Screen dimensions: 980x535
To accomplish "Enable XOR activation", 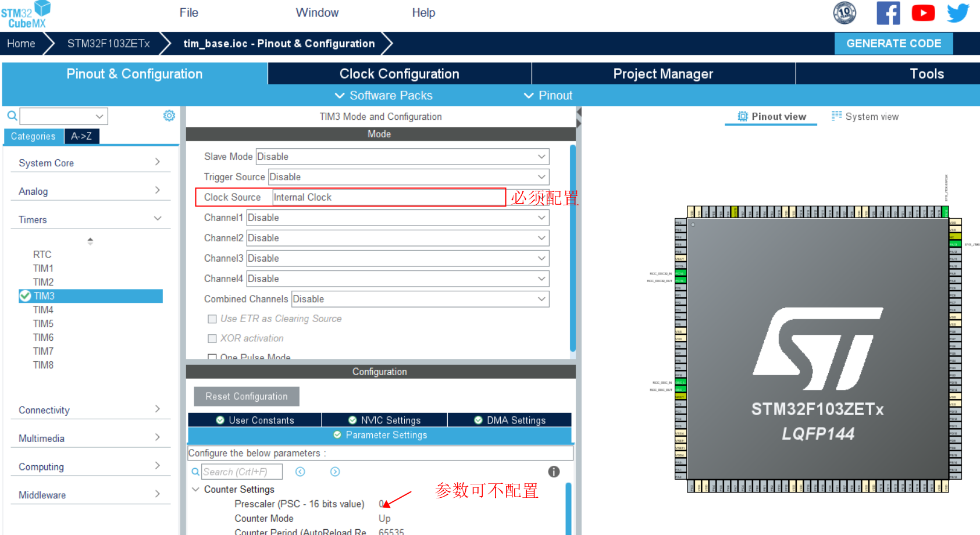I will 212,338.
